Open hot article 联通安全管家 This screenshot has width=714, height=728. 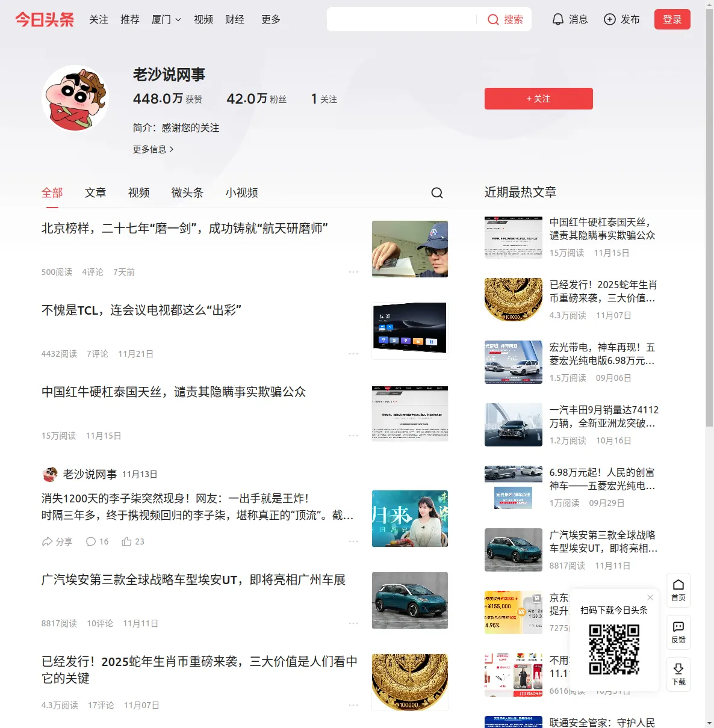(x=602, y=723)
